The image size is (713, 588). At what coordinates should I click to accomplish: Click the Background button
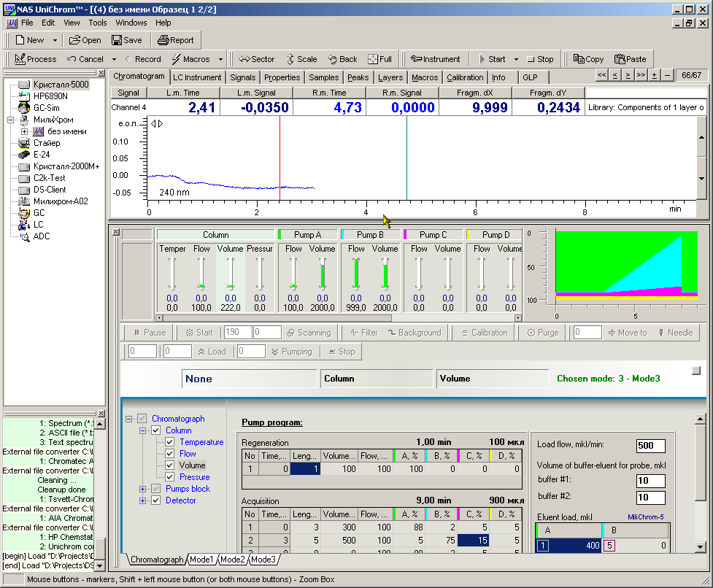click(x=415, y=333)
